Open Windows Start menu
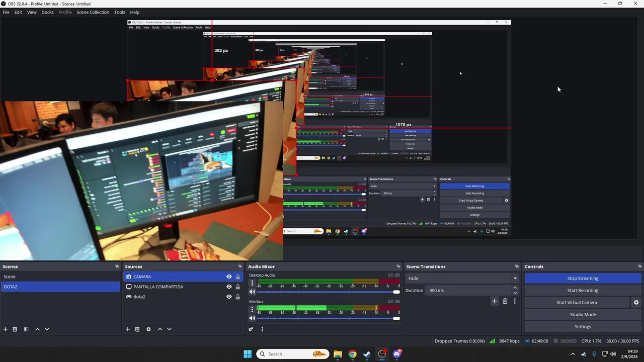644x362 pixels. pos(248,354)
